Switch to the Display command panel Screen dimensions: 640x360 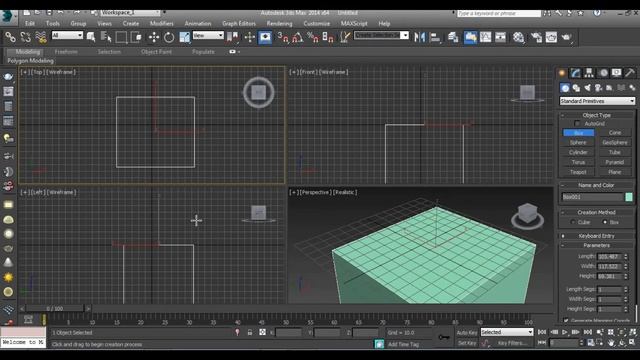[616, 73]
